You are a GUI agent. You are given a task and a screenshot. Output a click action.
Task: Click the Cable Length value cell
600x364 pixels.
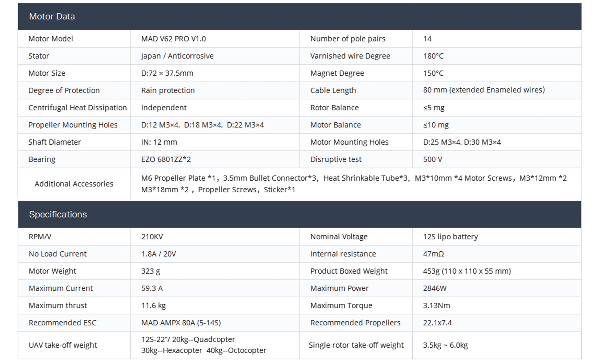[x=484, y=90]
